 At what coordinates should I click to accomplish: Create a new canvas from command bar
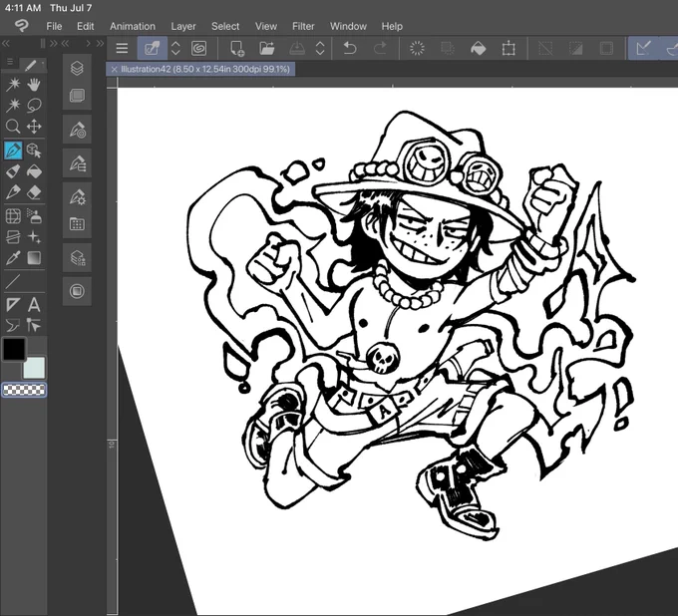[237, 48]
